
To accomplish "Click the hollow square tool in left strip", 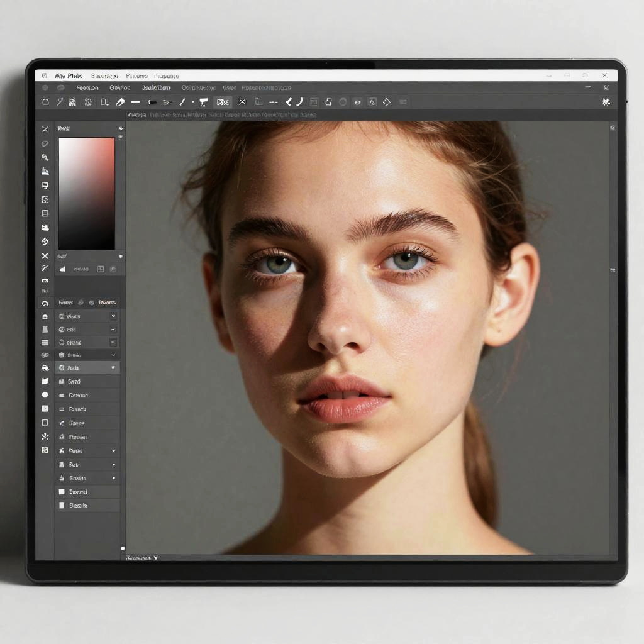I will click(x=45, y=423).
